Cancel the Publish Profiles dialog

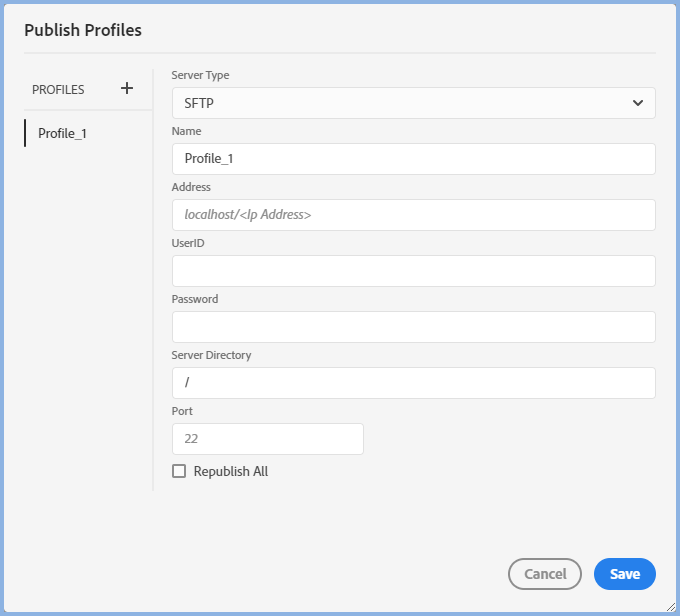(545, 574)
